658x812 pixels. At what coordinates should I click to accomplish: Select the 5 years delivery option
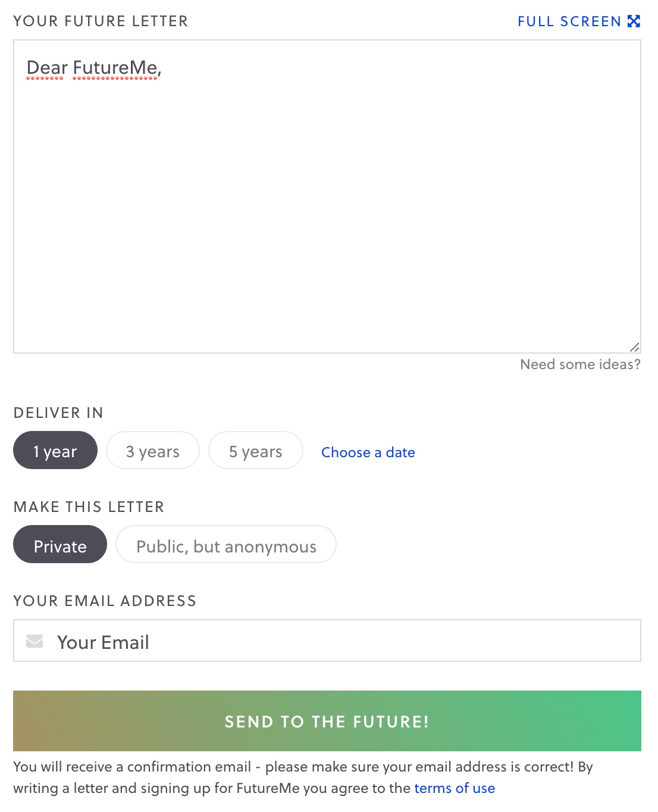[255, 451]
